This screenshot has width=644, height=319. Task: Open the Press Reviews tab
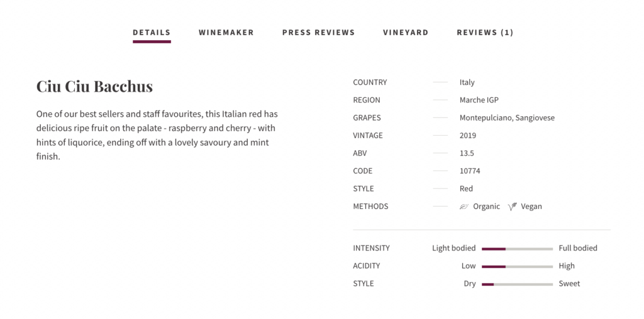[318, 33]
